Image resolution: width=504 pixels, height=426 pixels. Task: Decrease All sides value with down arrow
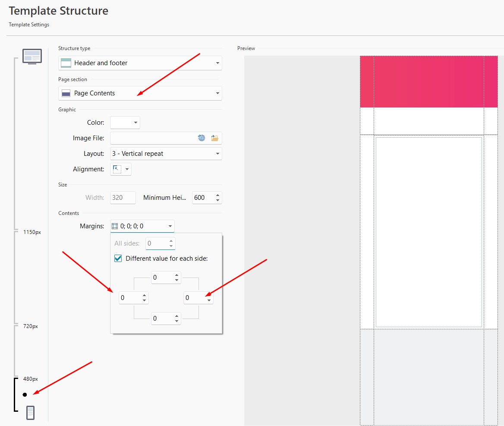[171, 246]
